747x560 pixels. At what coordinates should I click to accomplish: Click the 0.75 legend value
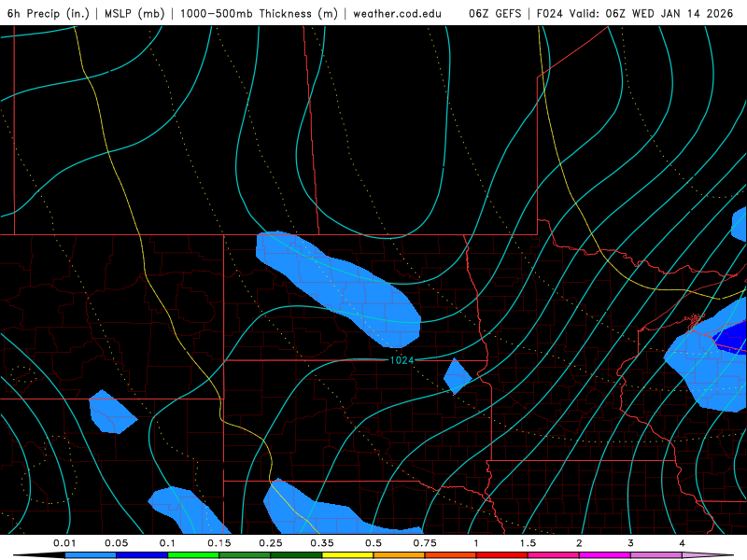pos(425,543)
